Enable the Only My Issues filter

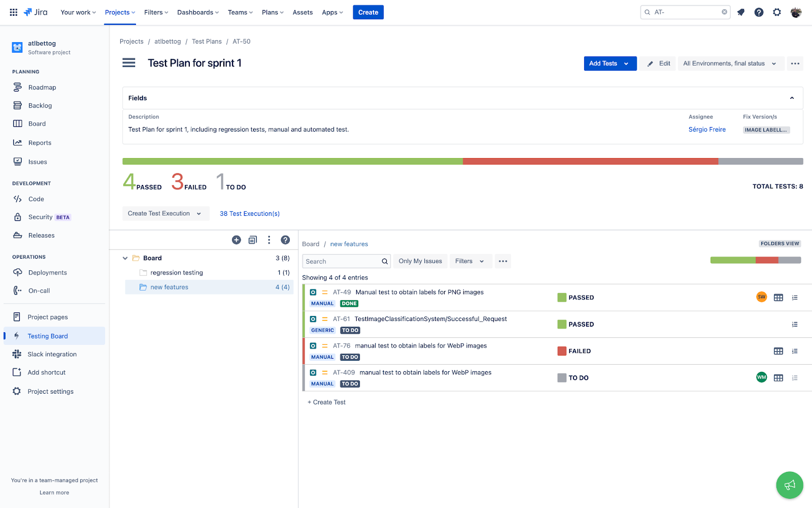click(x=420, y=261)
